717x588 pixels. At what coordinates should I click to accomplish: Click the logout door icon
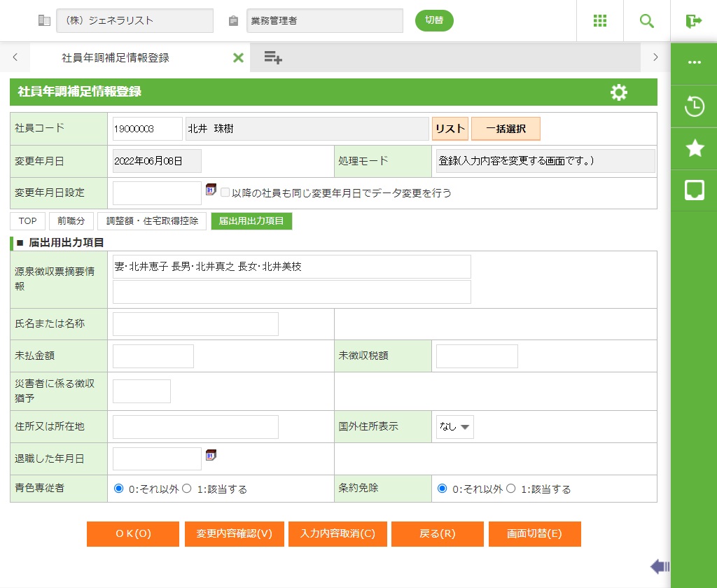point(693,21)
